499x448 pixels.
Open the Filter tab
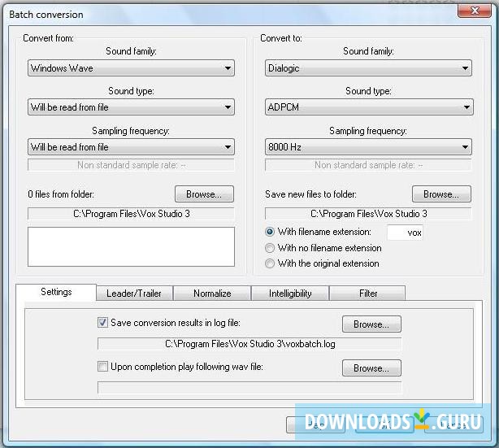pos(367,294)
